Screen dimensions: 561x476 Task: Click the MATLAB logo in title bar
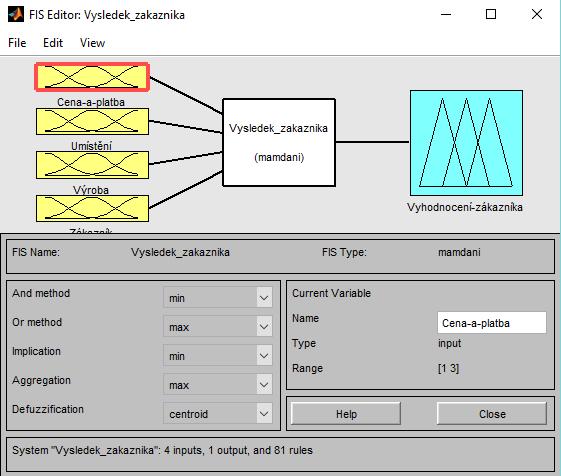coord(15,15)
